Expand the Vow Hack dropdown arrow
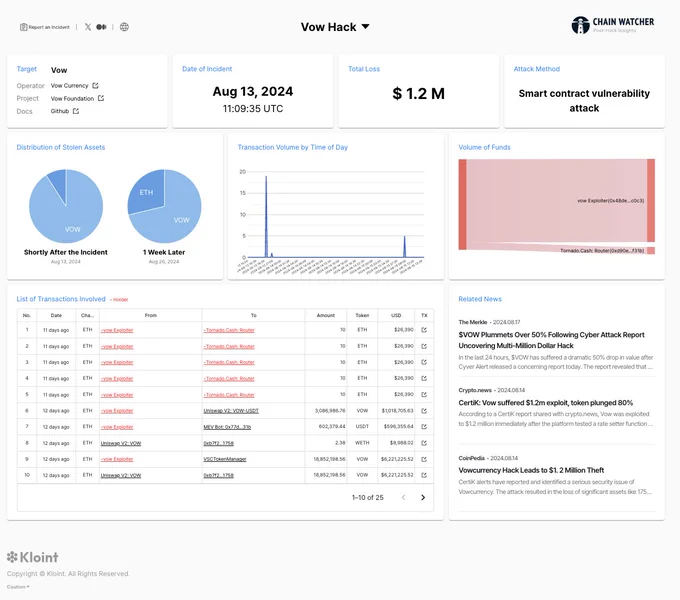The height and width of the screenshot is (600, 680). [x=366, y=26]
